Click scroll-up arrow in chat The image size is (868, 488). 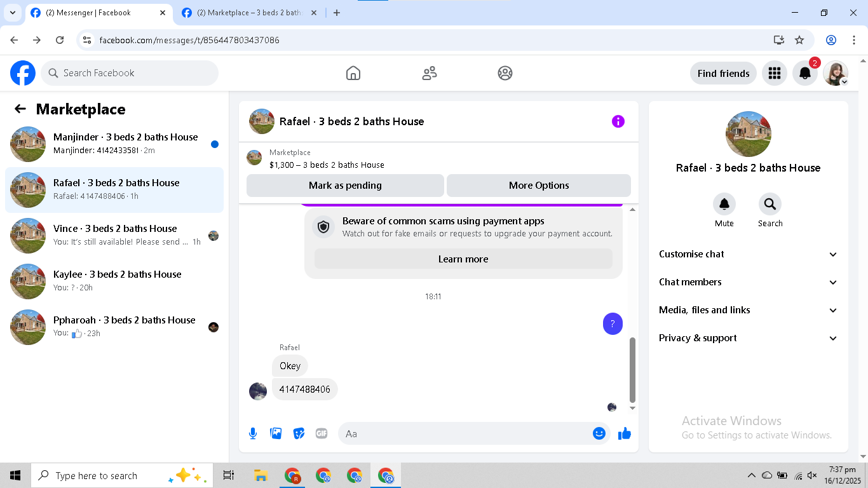632,209
